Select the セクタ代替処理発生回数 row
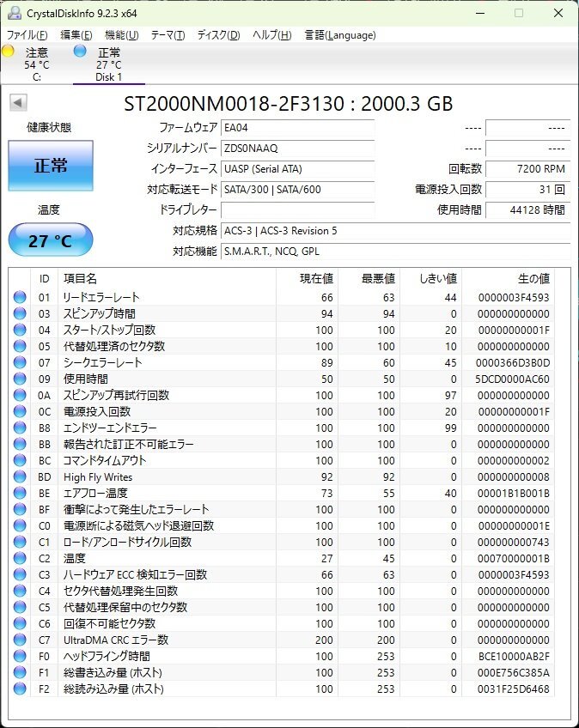This screenshot has width=579, height=728. point(283,591)
